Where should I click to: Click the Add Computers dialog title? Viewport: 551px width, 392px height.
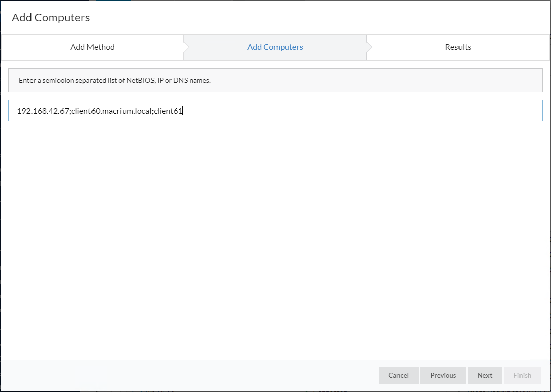pos(51,18)
